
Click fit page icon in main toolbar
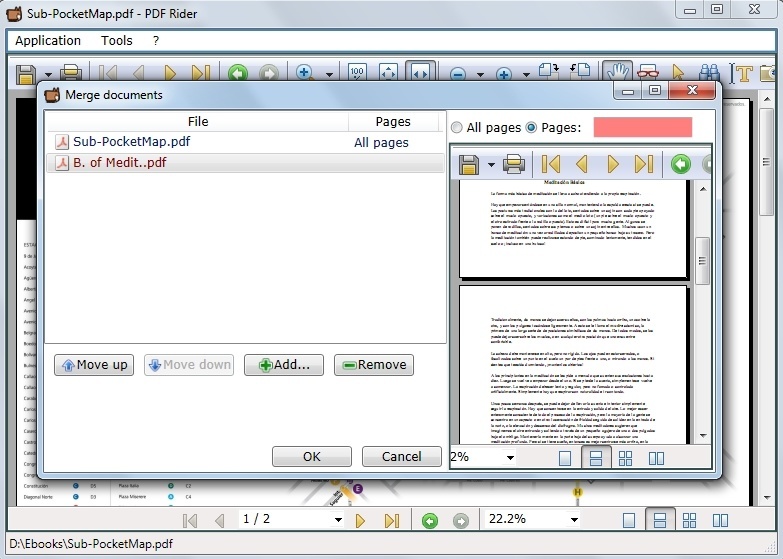(389, 73)
